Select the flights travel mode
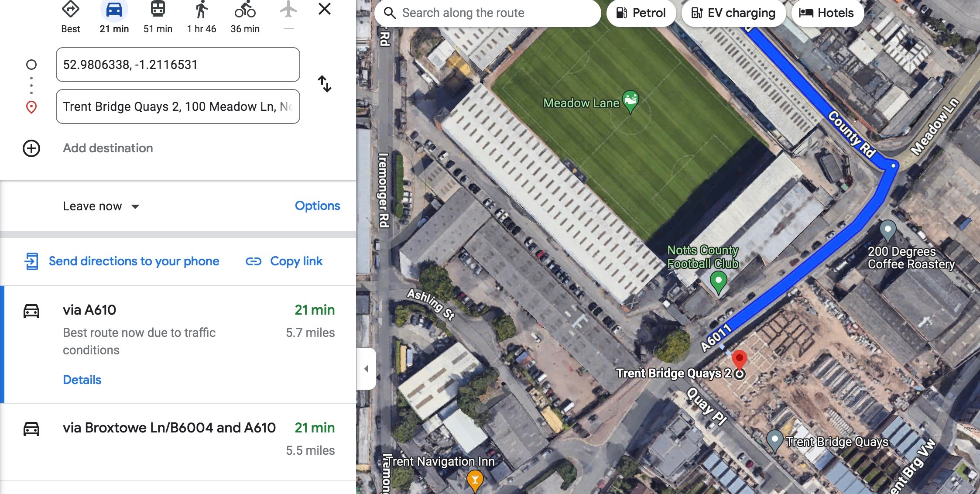Viewport: 980px width, 494px height. coord(288,10)
